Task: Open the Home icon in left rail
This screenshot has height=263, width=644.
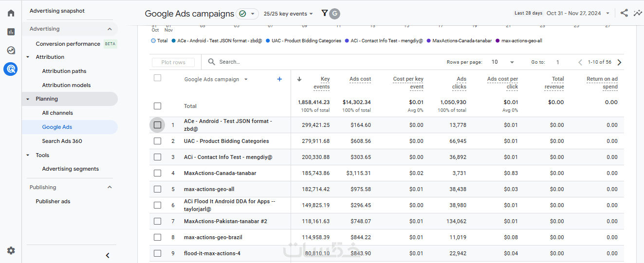Action: pos(11,13)
